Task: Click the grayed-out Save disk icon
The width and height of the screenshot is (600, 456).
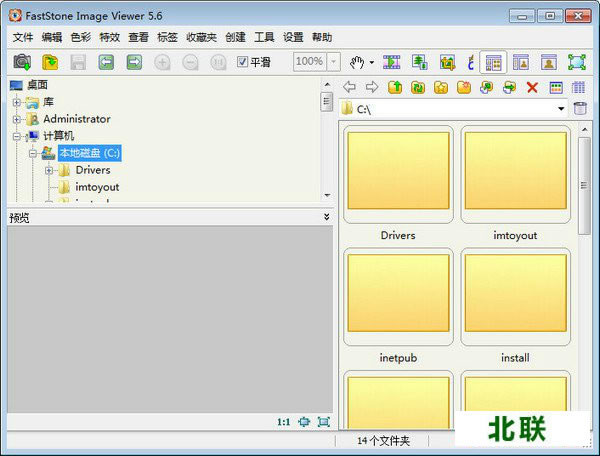Action: coord(78,62)
